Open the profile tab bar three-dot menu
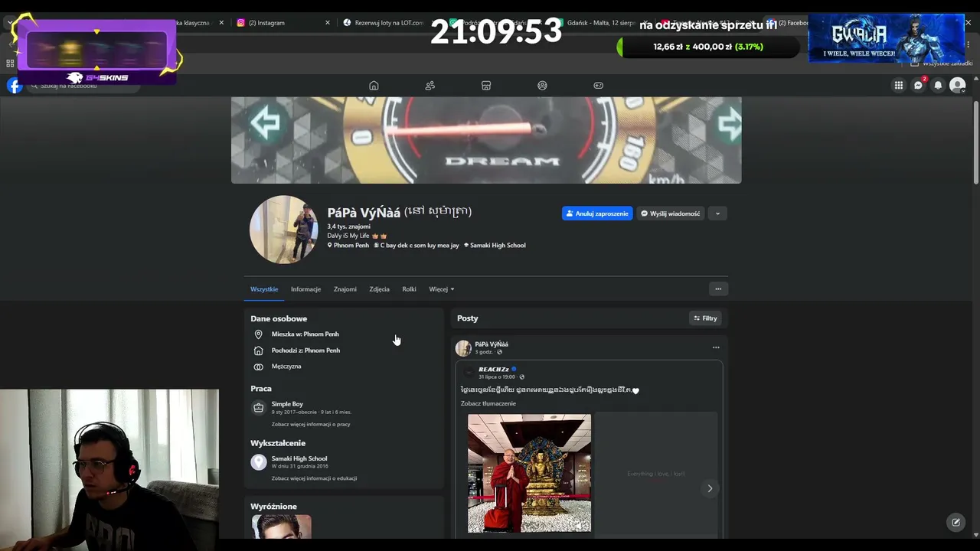The image size is (980, 551). [x=718, y=289]
